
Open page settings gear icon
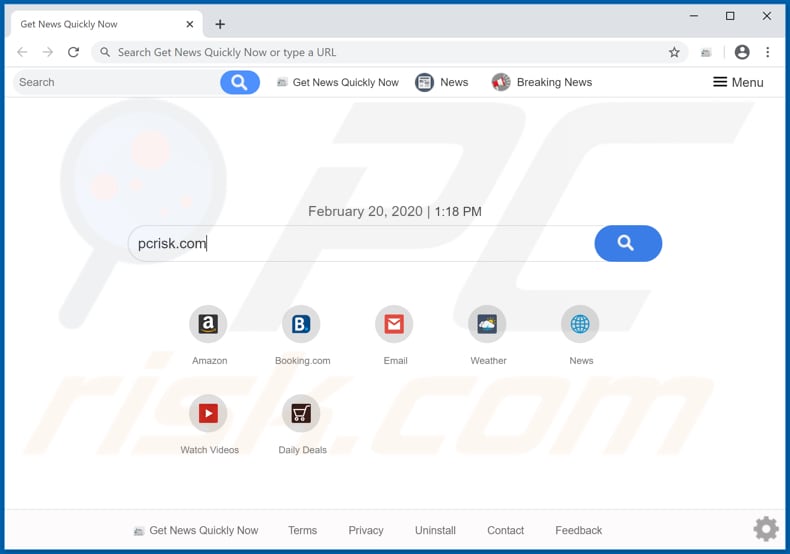pyautogui.click(x=766, y=528)
